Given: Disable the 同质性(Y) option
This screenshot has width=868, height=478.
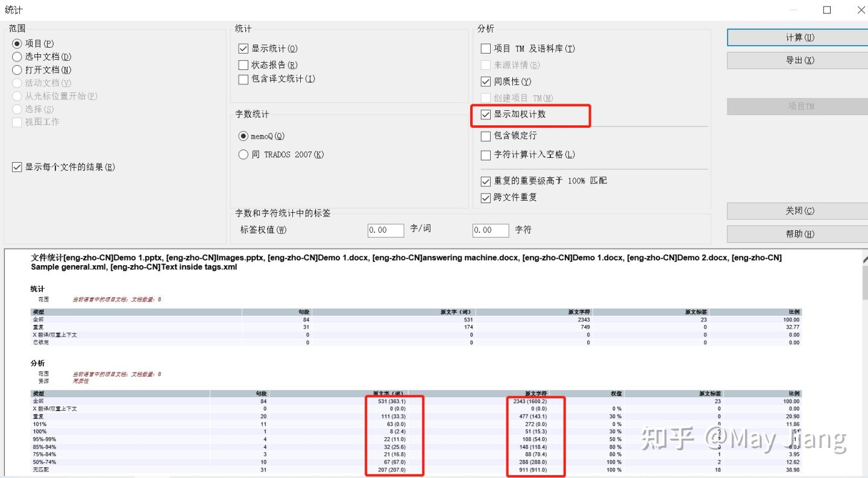Looking at the screenshot, I should (486, 81).
